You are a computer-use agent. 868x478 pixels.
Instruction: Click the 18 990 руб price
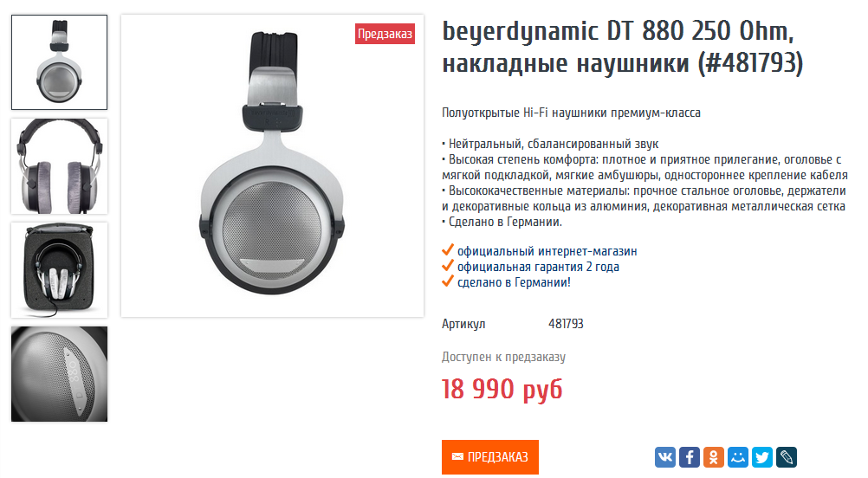[502, 389]
